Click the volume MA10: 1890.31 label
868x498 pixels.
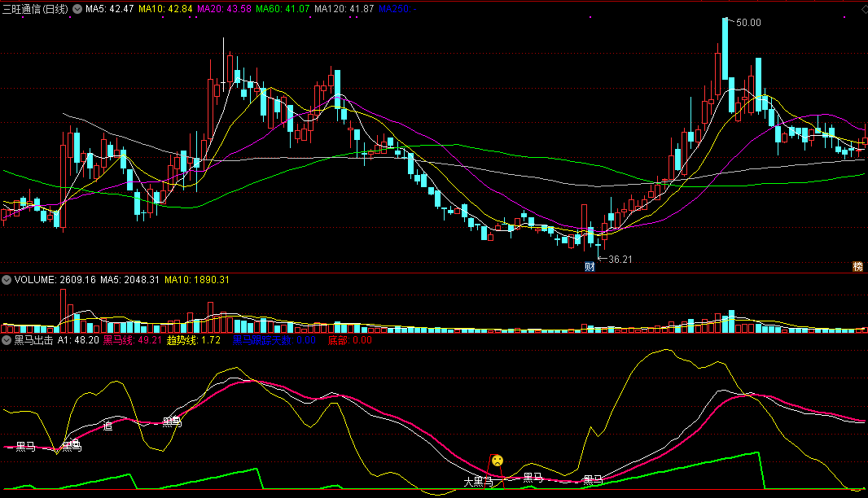click(x=196, y=280)
